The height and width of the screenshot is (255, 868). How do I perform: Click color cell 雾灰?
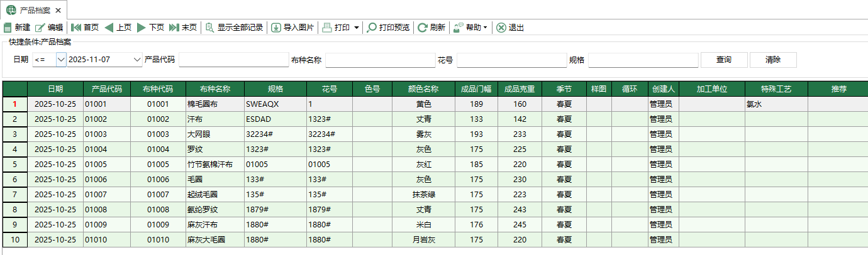[423, 134]
